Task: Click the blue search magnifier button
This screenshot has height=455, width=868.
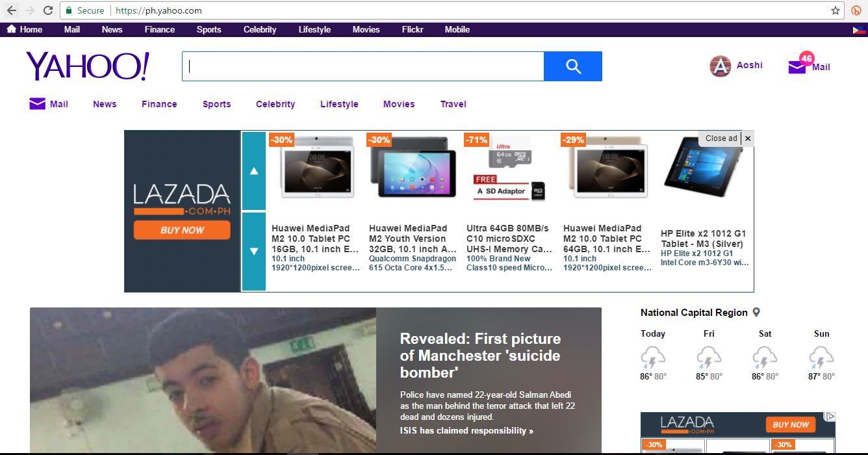Action: tap(573, 66)
